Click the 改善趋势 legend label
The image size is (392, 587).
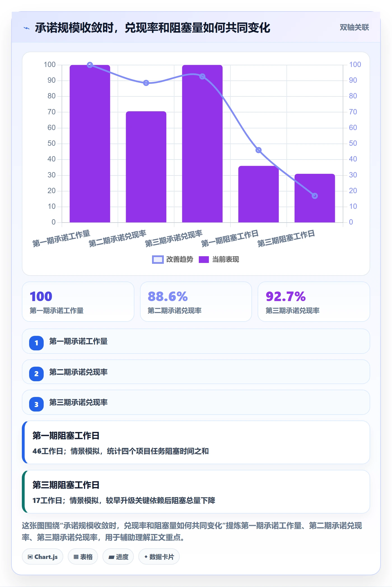tap(180, 260)
